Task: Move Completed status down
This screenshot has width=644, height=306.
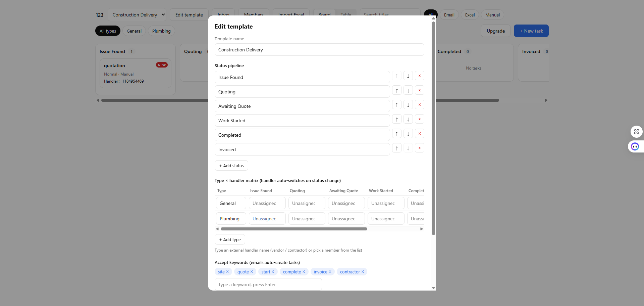Action: point(408,134)
